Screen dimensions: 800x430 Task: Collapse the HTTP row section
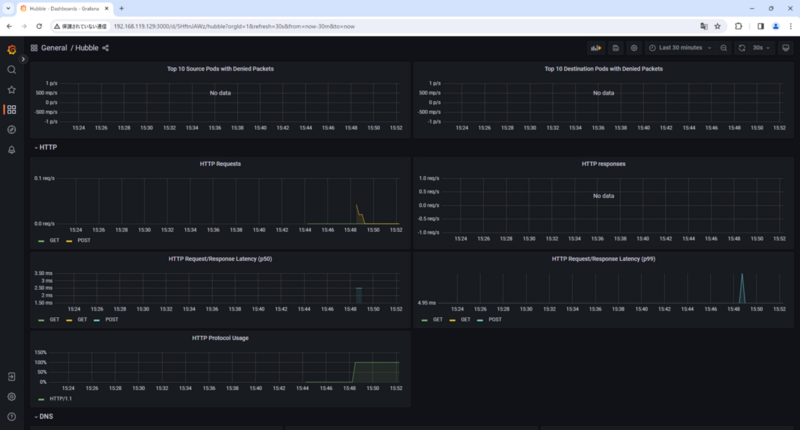pos(45,147)
